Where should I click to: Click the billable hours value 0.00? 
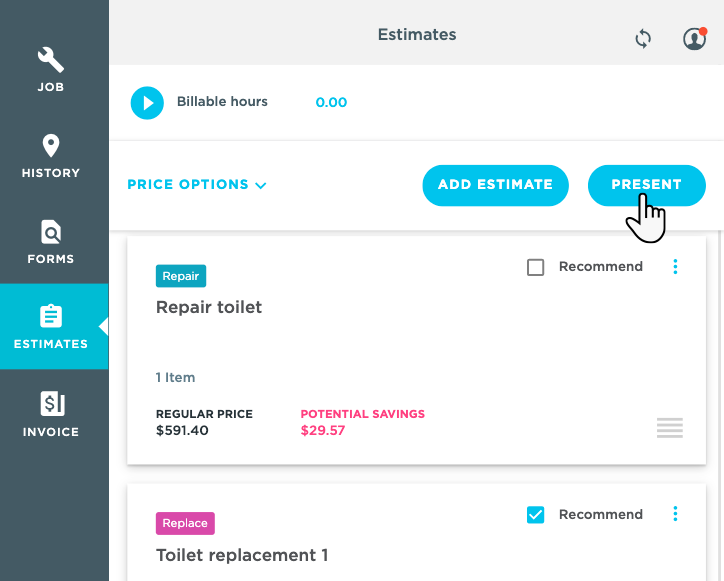(331, 102)
